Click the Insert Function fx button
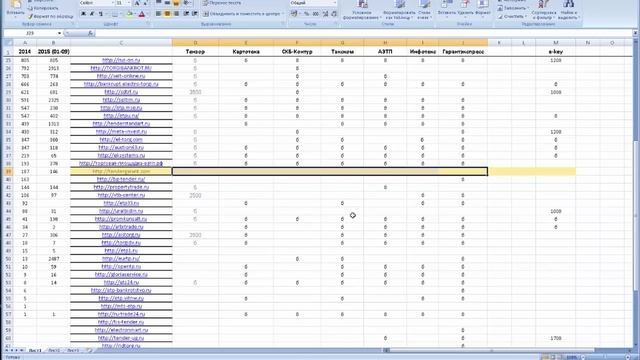This screenshot has height=360, width=640. point(91,33)
